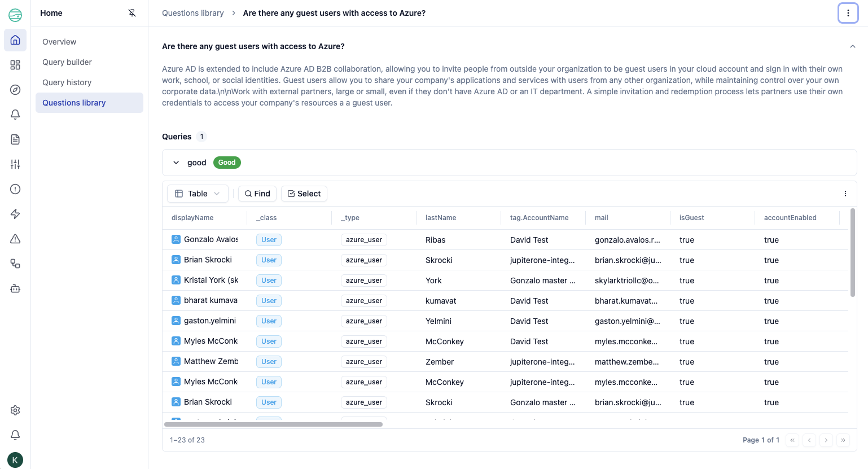
Task: Click 'gonzalo.avalos.r...' mail cell
Action: [x=628, y=240]
